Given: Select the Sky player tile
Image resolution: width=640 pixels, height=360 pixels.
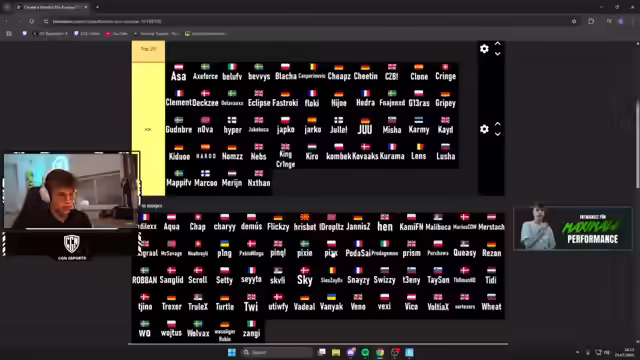Looking at the screenshot, I should coord(304,276).
